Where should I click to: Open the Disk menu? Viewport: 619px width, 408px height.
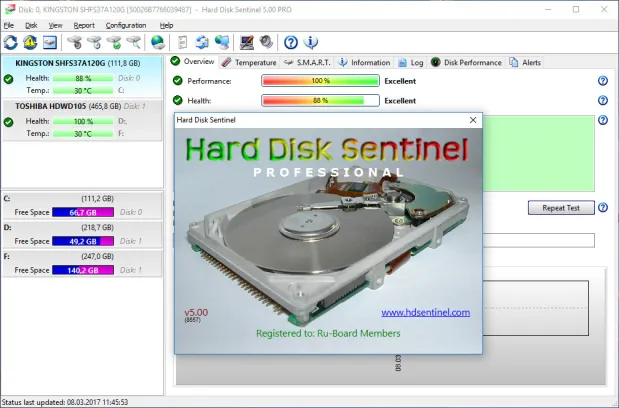pyautogui.click(x=31, y=25)
